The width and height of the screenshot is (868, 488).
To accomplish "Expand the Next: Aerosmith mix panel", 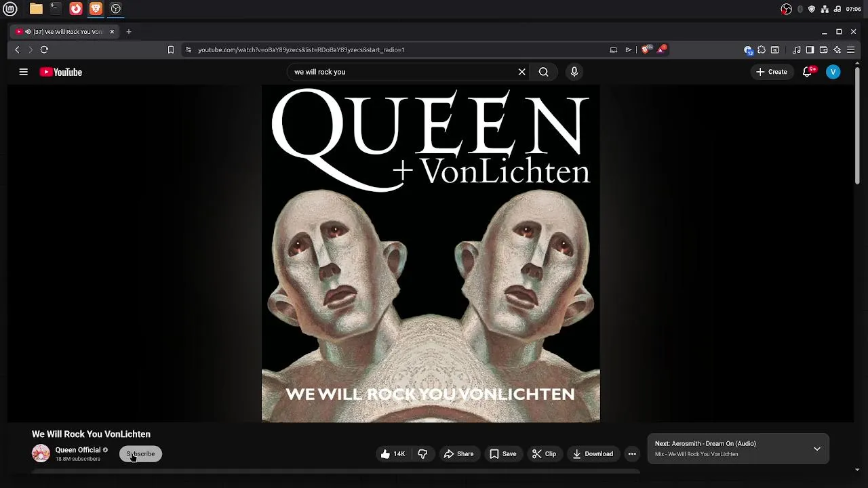I will tap(817, 449).
